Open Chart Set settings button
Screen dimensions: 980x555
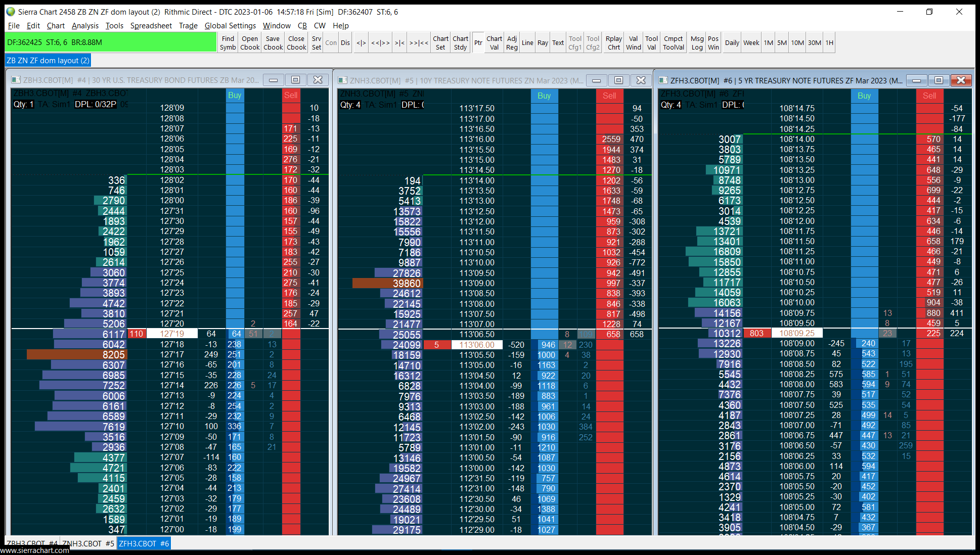440,43
